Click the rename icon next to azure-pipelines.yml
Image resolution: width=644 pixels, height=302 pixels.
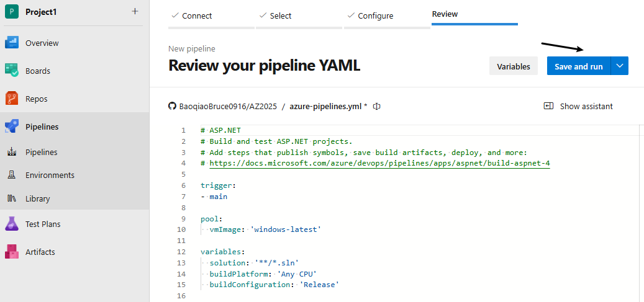tap(376, 107)
